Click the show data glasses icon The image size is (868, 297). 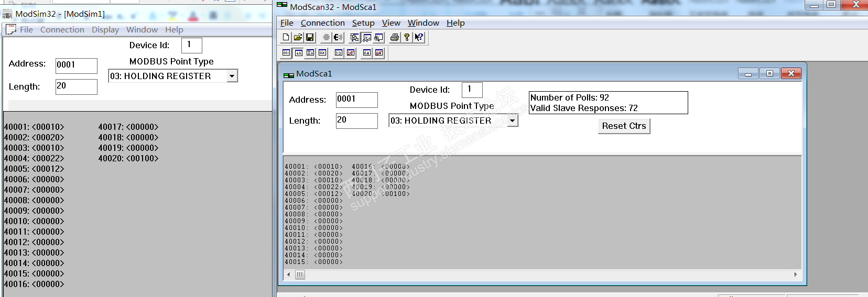click(366, 37)
